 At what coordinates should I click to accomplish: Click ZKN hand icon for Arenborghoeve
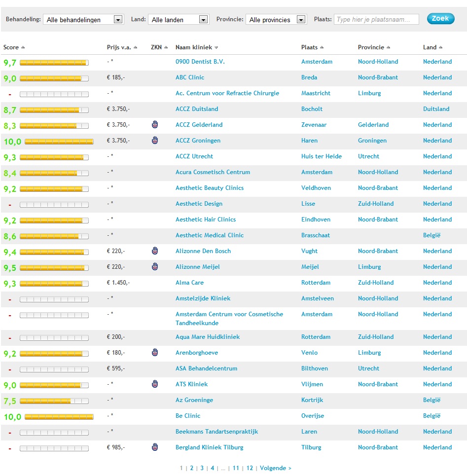coord(155,353)
